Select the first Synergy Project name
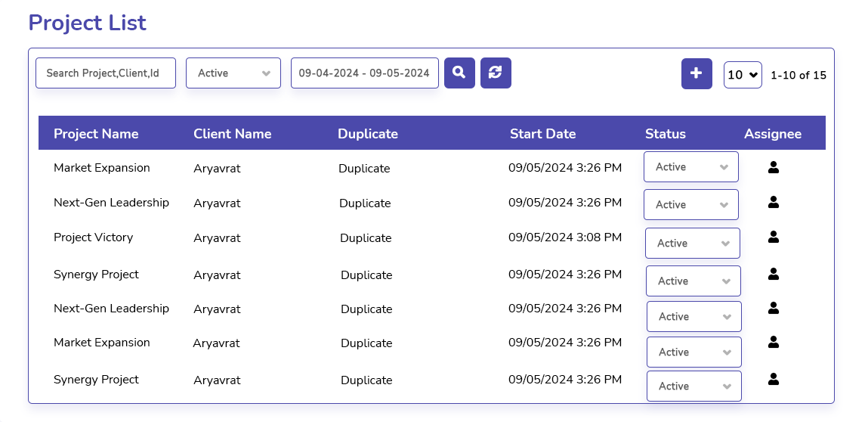868x422 pixels. (x=97, y=275)
